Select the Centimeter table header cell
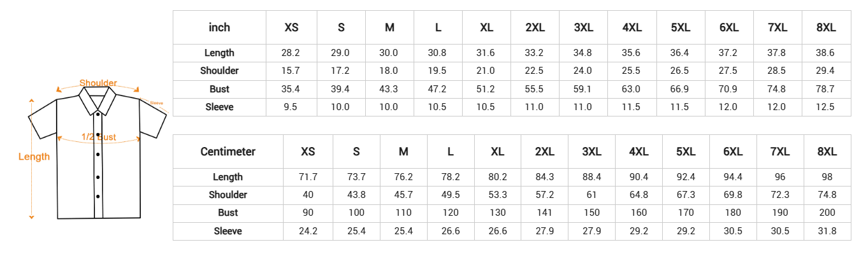This screenshot has height=261, width=868. coord(228,152)
